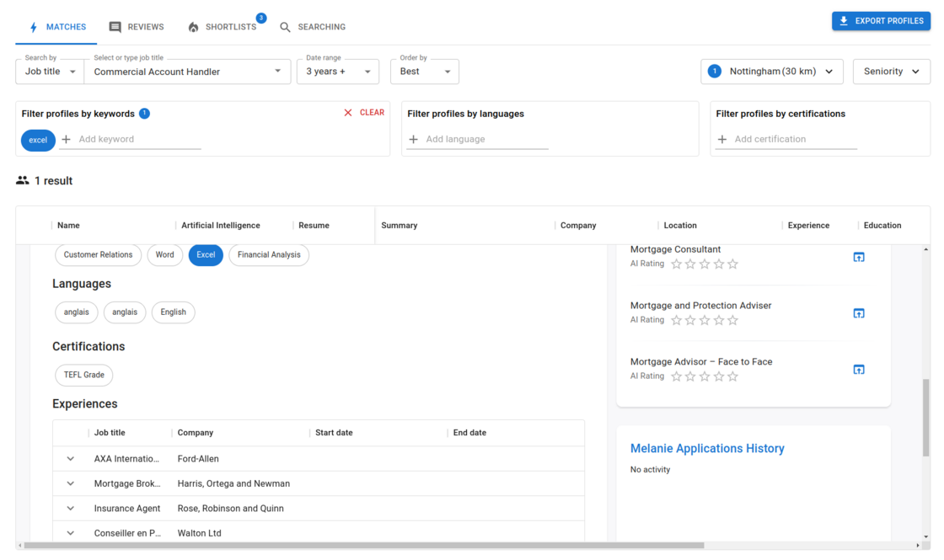Open Mortgage and Protection Adviser externally

pos(859,312)
